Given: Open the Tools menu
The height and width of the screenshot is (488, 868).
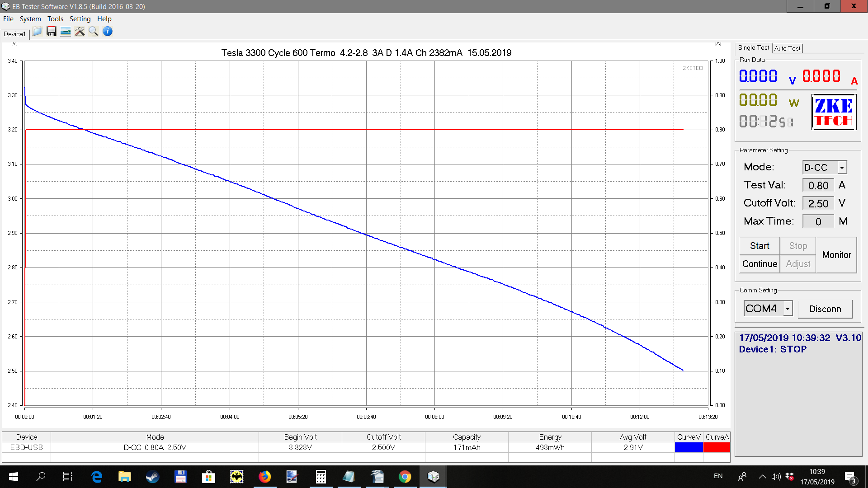Looking at the screenshot, I should coord(55,19).
